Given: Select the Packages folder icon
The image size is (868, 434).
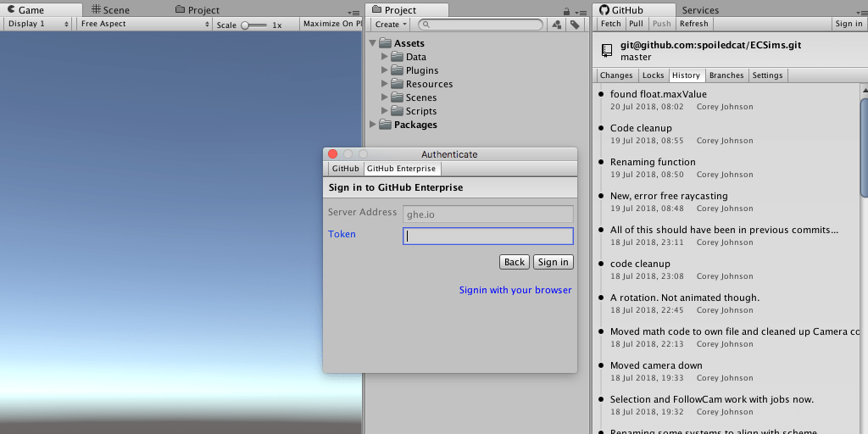Looking at the screenshot, I should point(385,125).
